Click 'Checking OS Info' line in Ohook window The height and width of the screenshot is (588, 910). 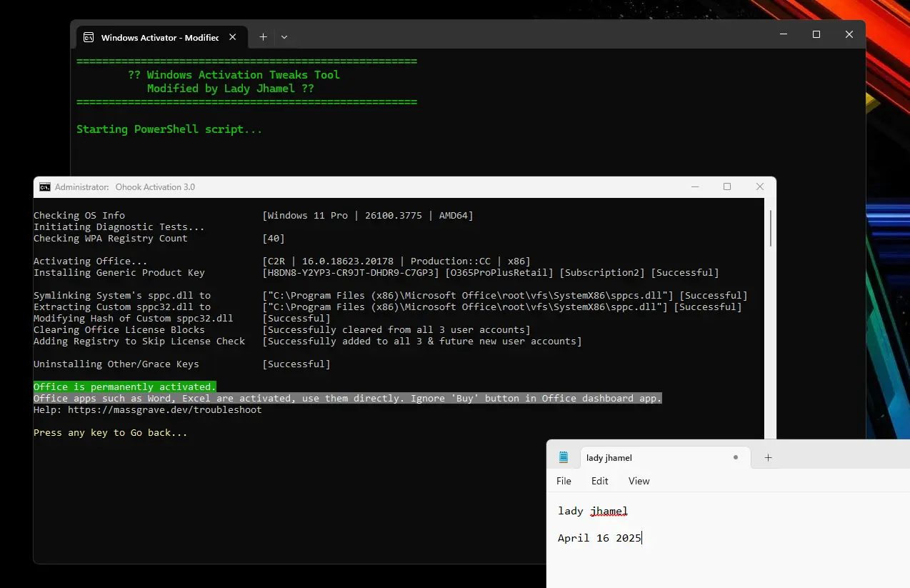[79, 216]
